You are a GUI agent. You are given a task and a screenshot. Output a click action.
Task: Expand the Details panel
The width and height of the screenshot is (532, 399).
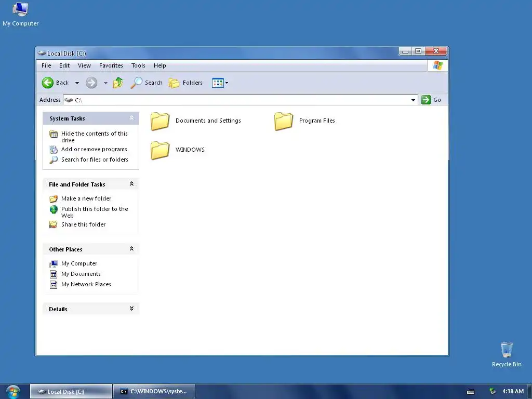pos(131,309)
